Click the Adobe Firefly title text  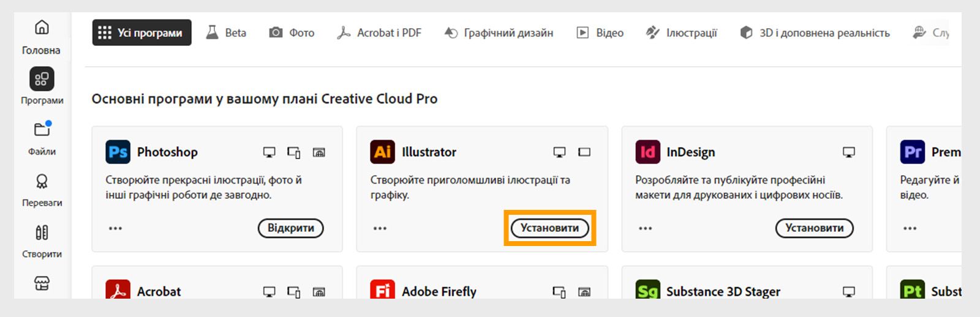coord(439,291)
